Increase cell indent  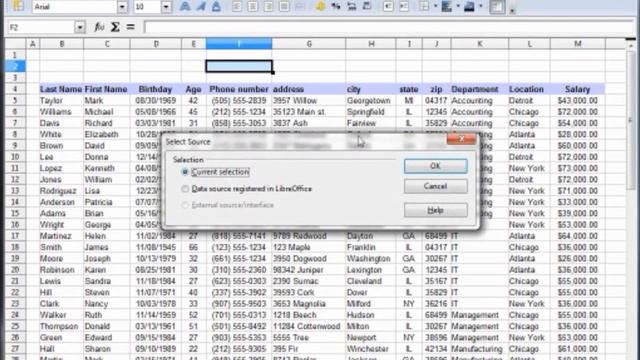[404, 7]
